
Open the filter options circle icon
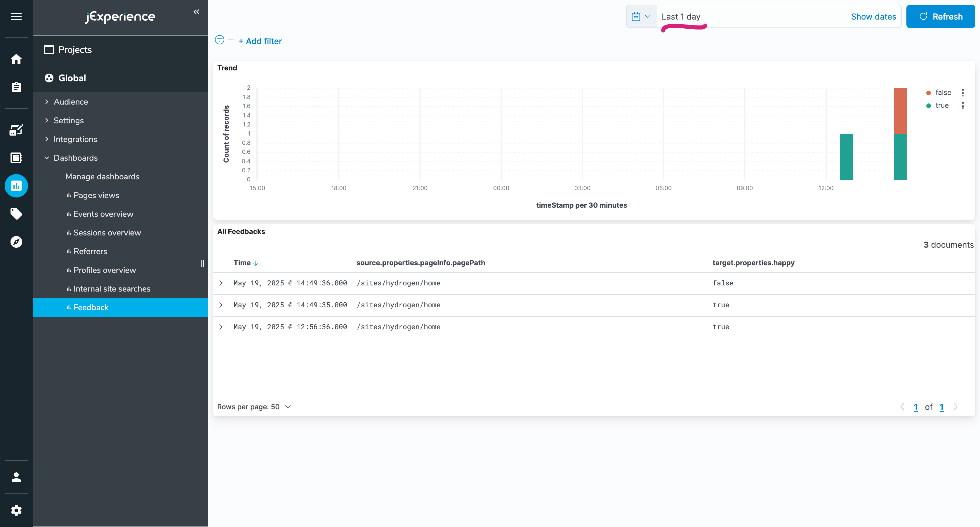[220, 40]
